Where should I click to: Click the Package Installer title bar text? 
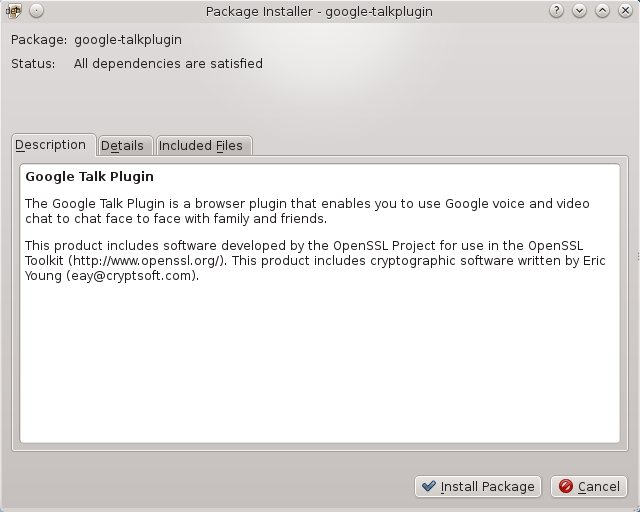pos(319,11)
